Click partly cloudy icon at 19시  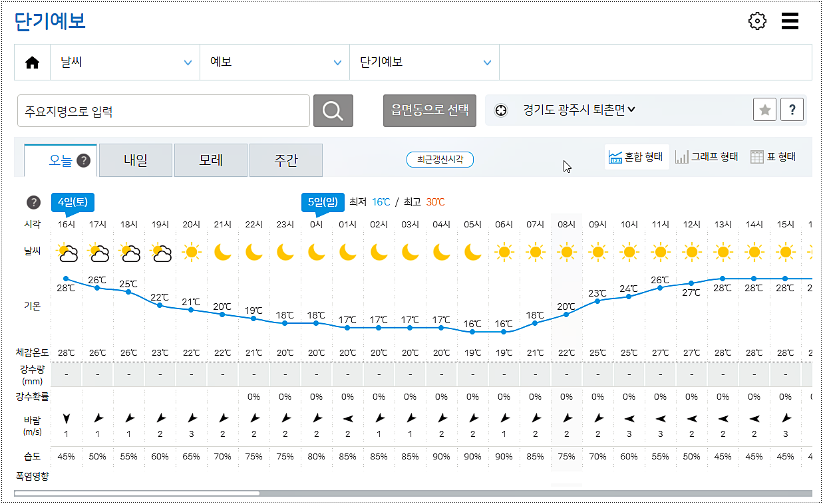160,252
